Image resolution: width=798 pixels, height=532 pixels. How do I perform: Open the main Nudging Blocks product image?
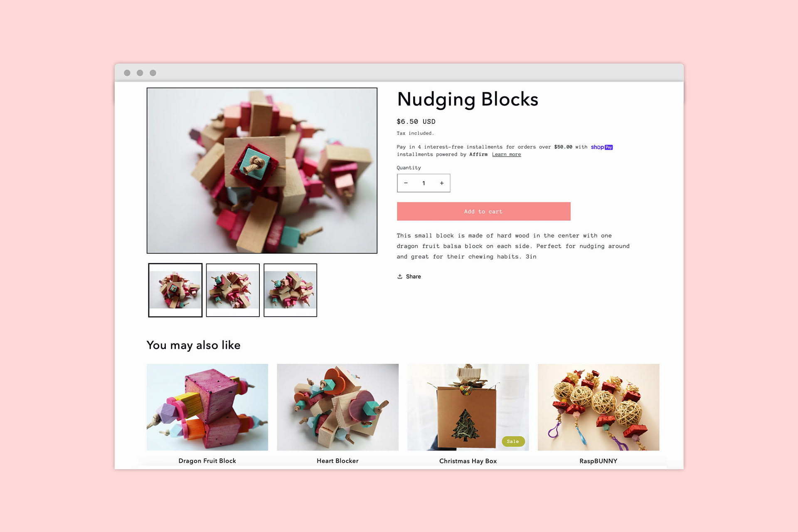pyautogui.click(x=262, y=170)
